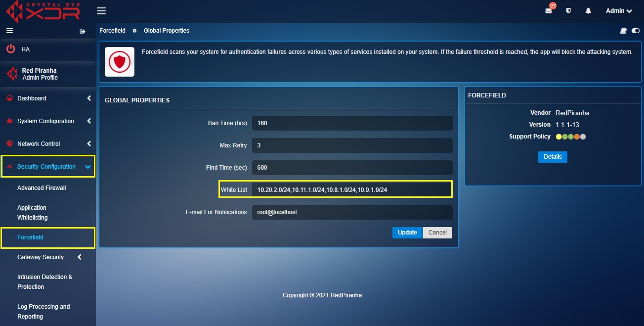Open the mail notifications icon
The height and width of the screenshot is (326, 644).
tap(549, 11)
